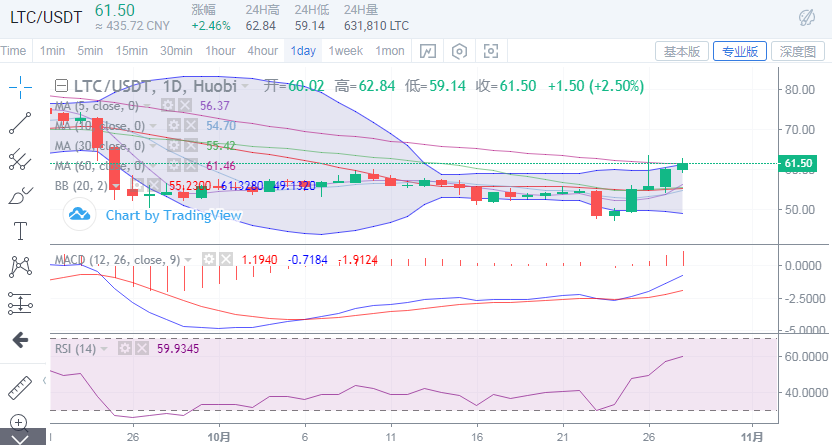This screenshot has width=832, height=445.
Task: Open chart settings hexagon icon
Action: [x=459, y=51]
